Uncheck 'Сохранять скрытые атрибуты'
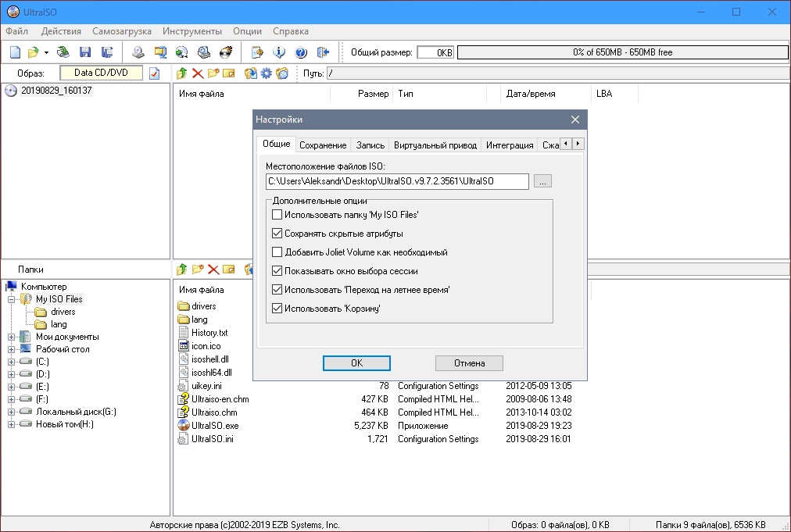Viewport: 791px width, 532px height. pos(277,234)
